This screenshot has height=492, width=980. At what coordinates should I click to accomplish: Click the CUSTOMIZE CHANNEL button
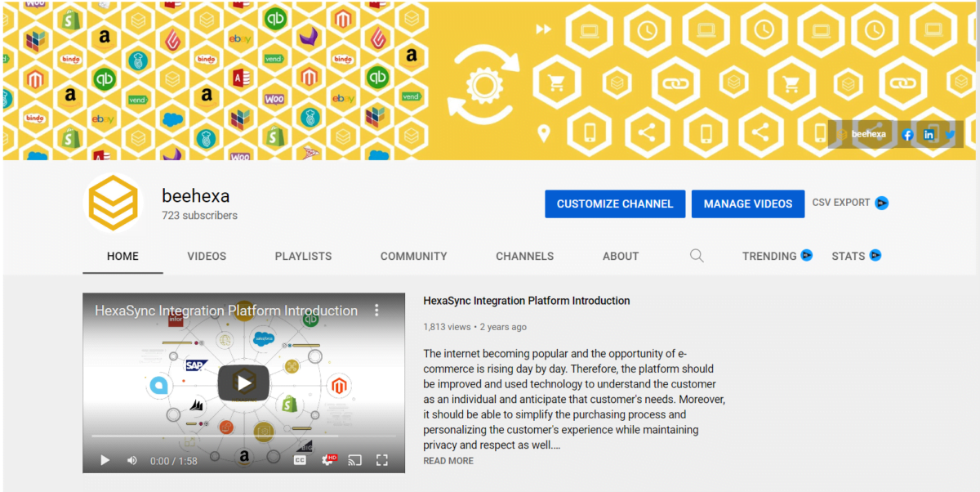615,204
